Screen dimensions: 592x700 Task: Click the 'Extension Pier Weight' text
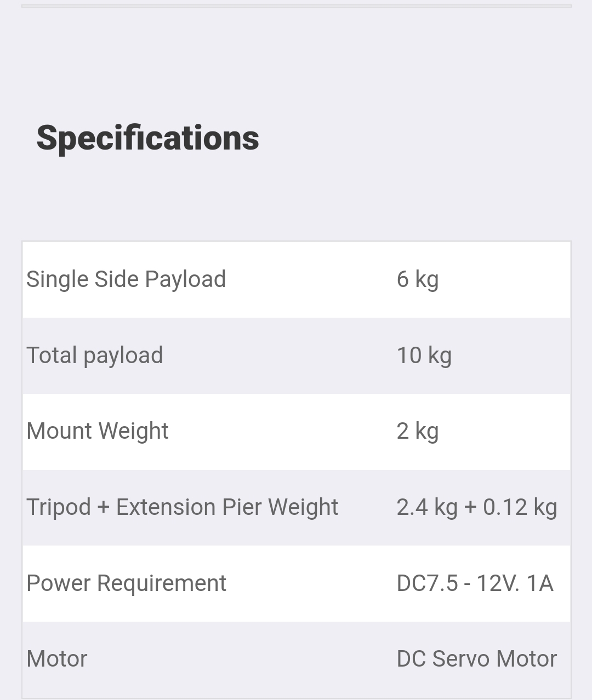227,507
